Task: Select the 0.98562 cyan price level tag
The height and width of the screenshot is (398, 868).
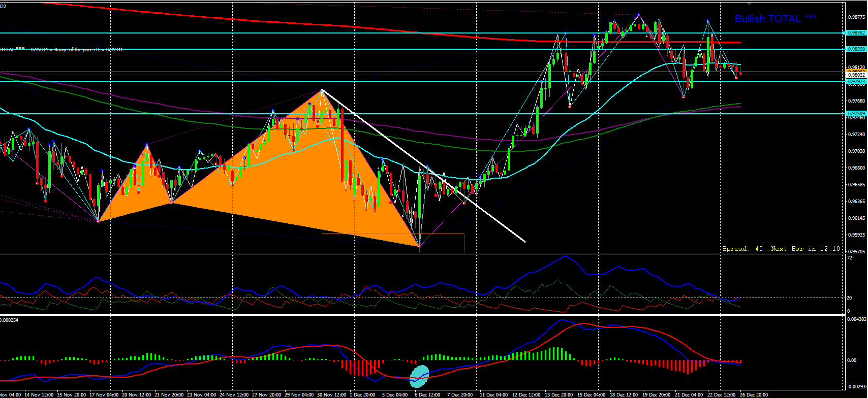Action: [x=856, y=33]
